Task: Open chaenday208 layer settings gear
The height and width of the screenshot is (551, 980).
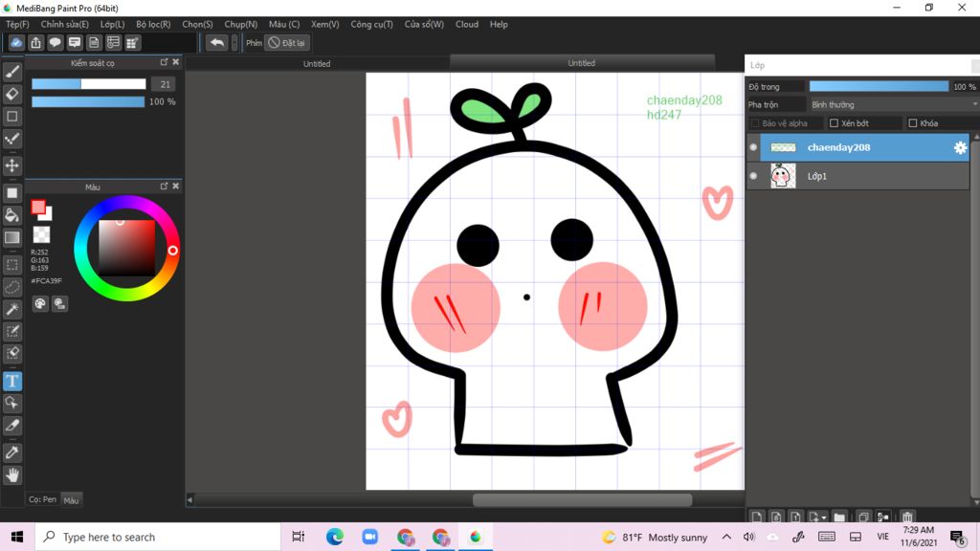Action: coord(960,147)
